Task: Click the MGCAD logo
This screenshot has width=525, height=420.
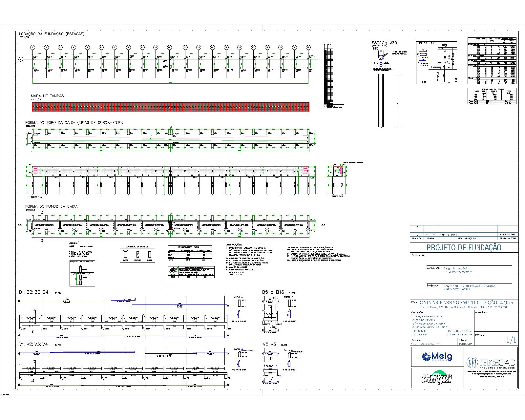Action: (491, 364)
